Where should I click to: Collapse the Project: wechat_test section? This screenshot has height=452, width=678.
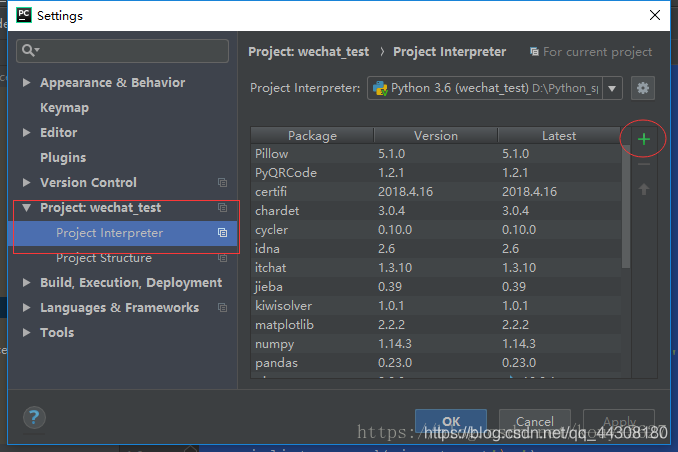coord(26,208)
